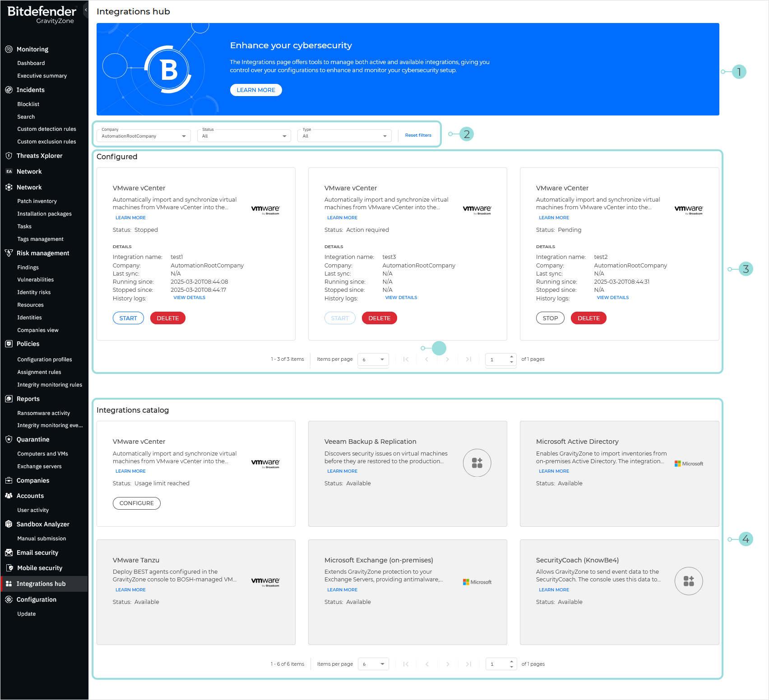Open User activity page
The height and width of the screenshot is (700, 769).
click(x=33, y=510)
